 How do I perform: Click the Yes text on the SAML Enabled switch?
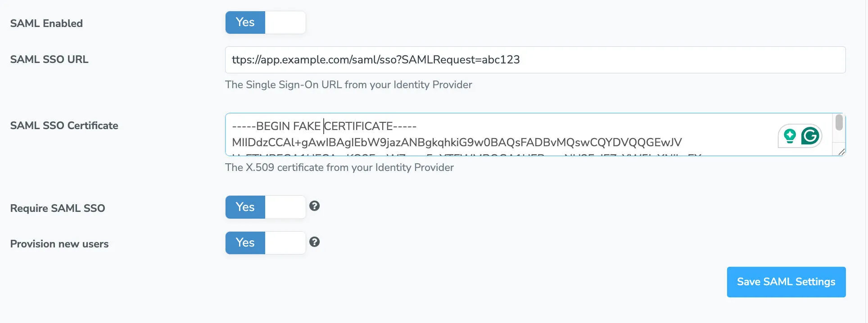click(245, 22)
